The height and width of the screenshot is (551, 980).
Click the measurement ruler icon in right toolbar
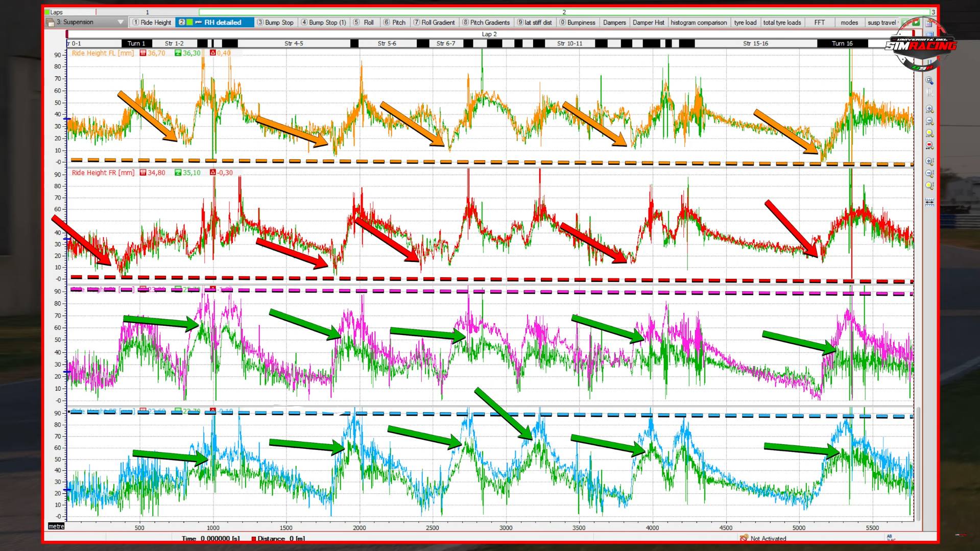click(x=929, y=202)
